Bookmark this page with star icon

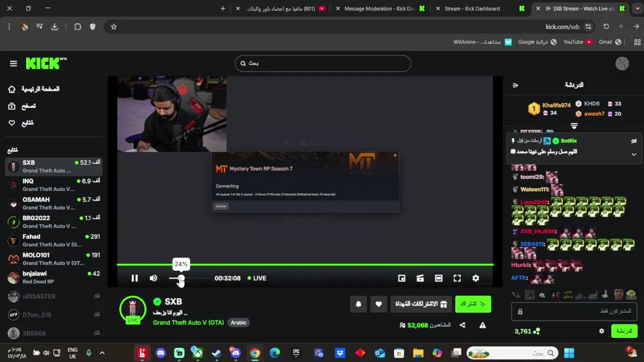(x=114, y=27)
